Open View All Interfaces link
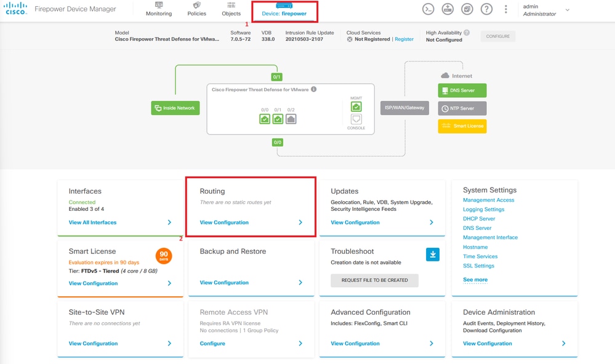The image size is (615, 364). pyautogui.click(x=92, y=222)
